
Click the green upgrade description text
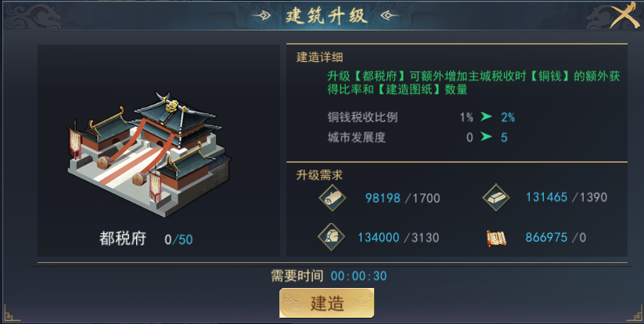click(473, 83)
